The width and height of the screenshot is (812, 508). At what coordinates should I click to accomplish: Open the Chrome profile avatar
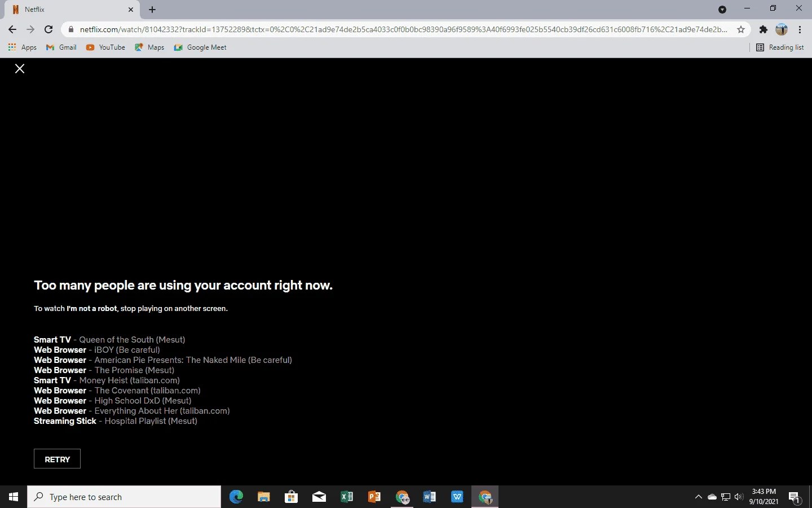click(782, 29)
